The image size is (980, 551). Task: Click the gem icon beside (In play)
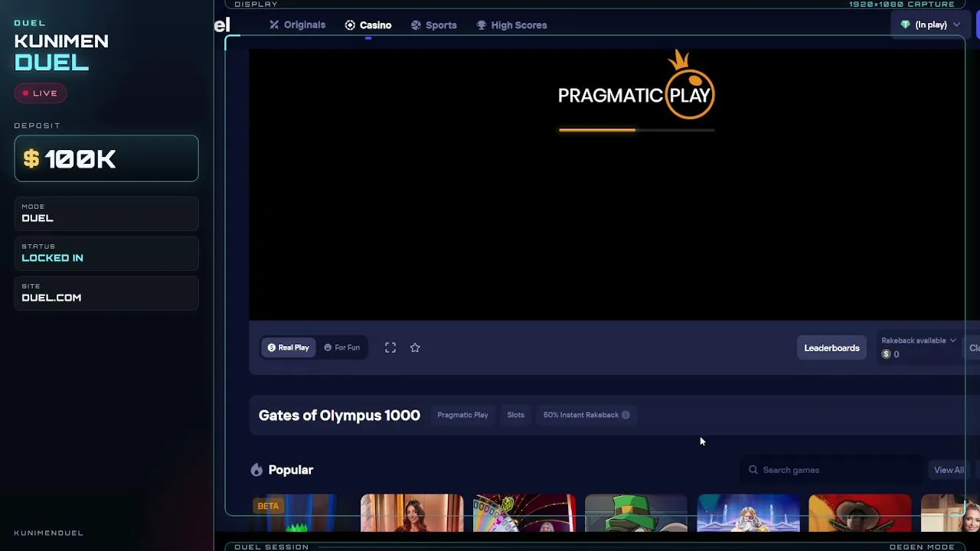(x=906, y=25)
